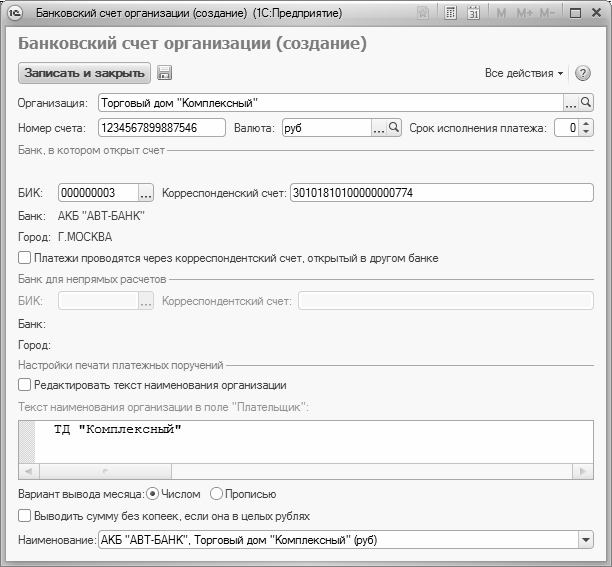
Task: Close the bank account creation window
Action: click(x=596, y=13)
